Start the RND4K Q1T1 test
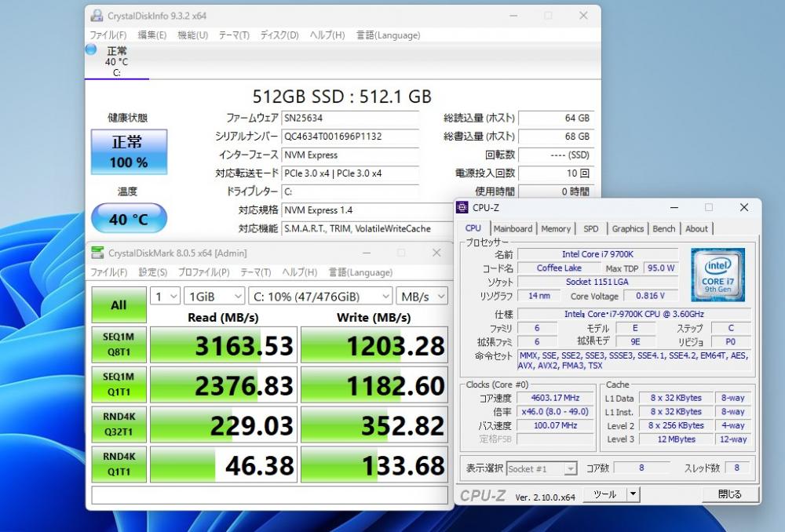 click(119, 465)
